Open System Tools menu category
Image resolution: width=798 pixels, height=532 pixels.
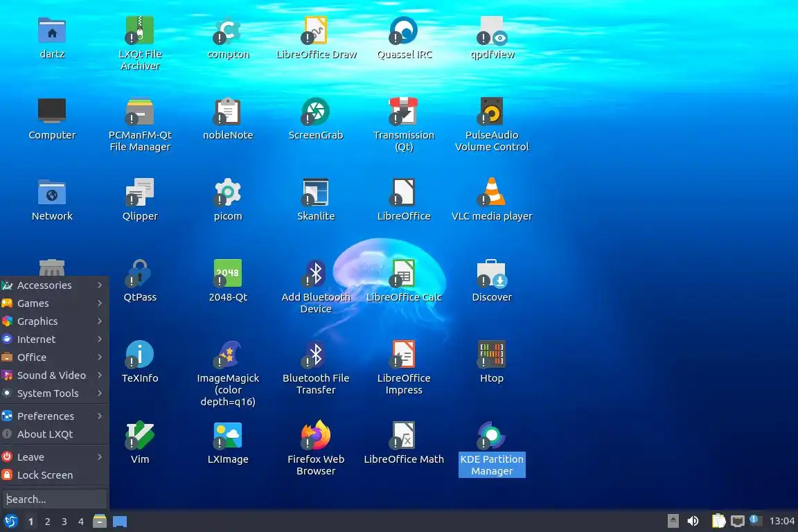click(x=54, y=393)
